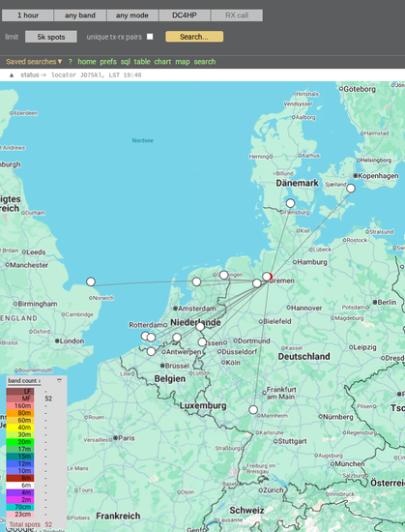This screenshot has height=532, width=405.
Task: Open the any band selector
Action: tap(80, 15)
